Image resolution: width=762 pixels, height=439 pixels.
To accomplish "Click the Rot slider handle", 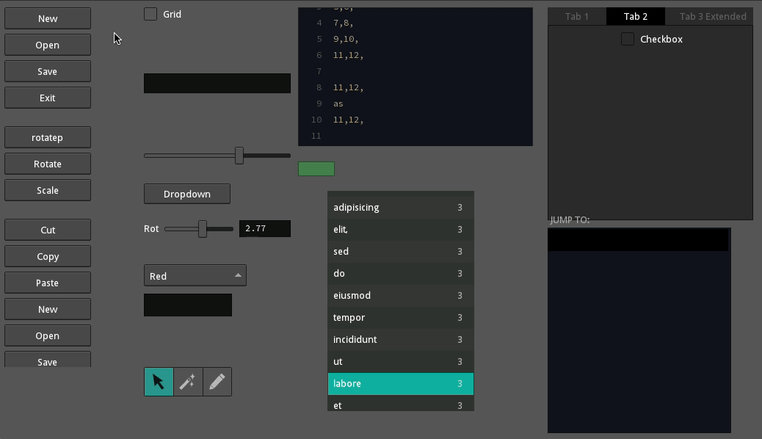I will click(203, 229).
